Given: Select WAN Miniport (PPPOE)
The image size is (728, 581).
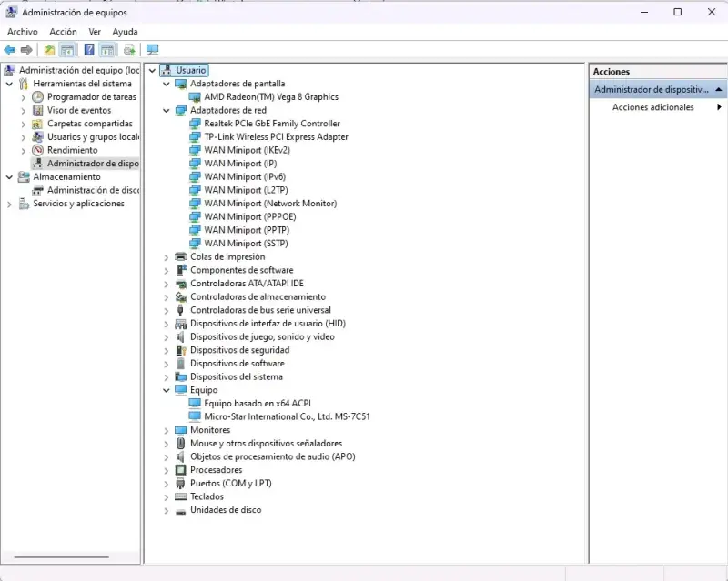Looking at the screenshot, I should pos(250,216).
